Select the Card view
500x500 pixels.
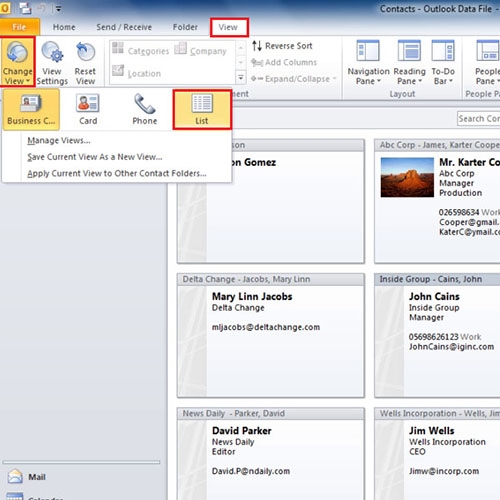[x=88, y=109]
